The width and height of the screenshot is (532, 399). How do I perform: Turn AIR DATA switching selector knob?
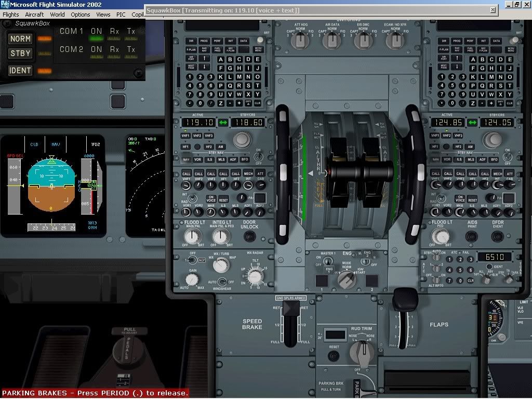[332, 41]
